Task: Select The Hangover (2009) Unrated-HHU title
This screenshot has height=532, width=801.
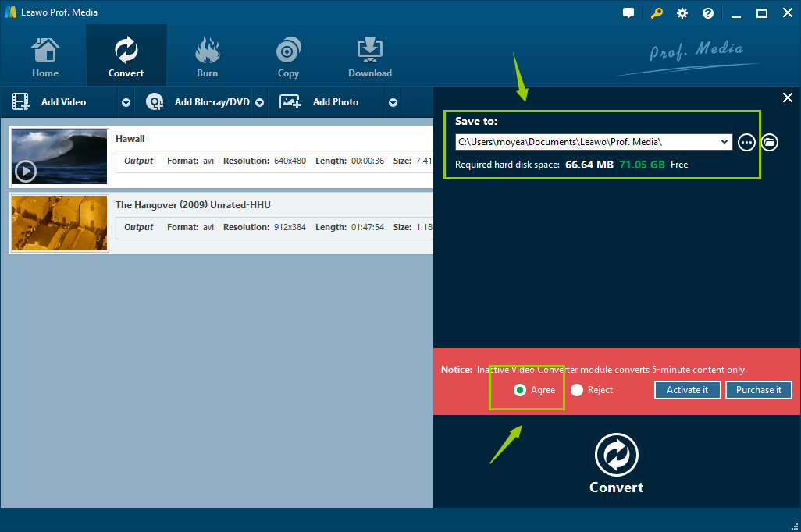Action: pyautogui.click(x=193, y=204)
